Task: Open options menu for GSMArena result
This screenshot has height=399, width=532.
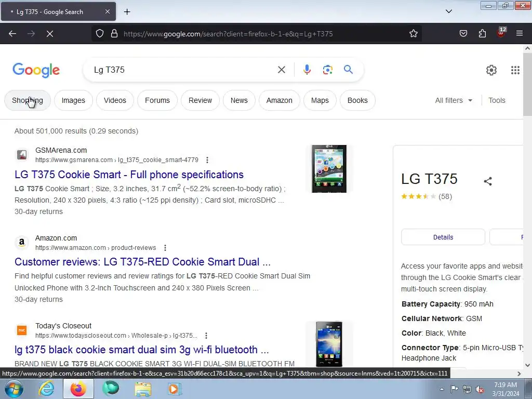Action: coord(207,160)
